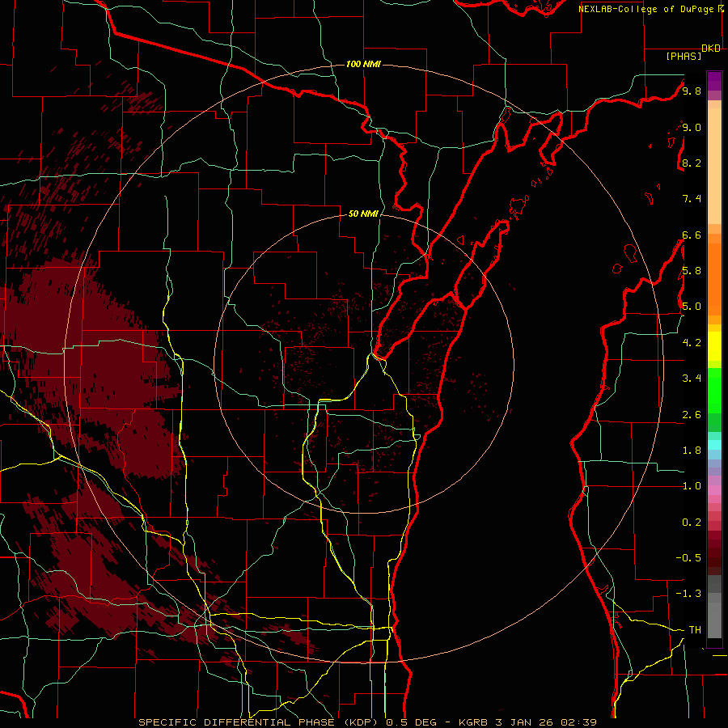Click the 4.2 scale value
Viewport: 728px width, 728px height.
(x=692, y=343)
